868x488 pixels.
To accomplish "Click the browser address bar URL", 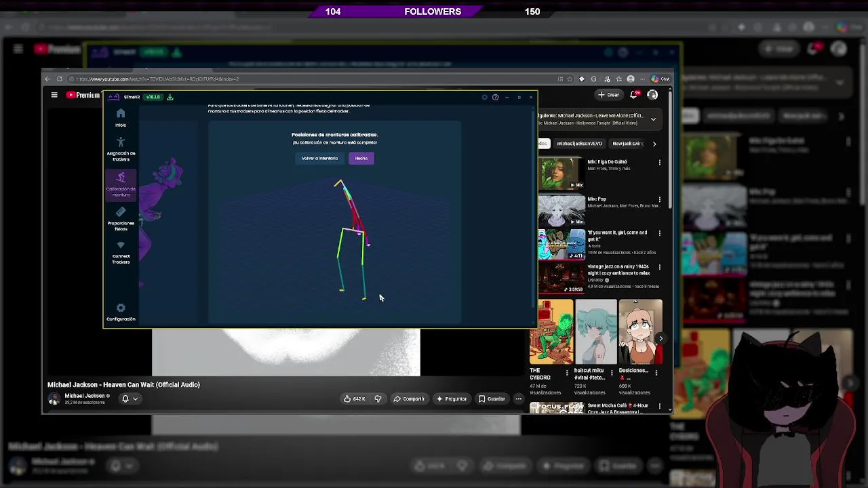I will pos(157,79).
